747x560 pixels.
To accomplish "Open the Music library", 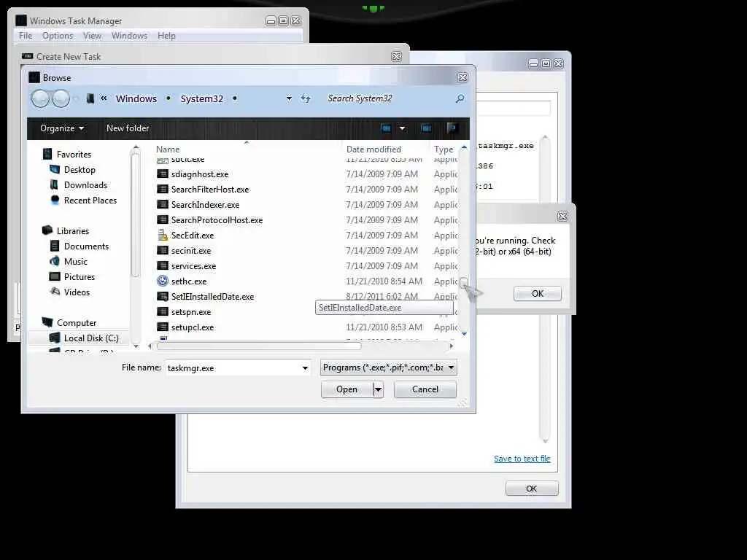I will (76, 262).
